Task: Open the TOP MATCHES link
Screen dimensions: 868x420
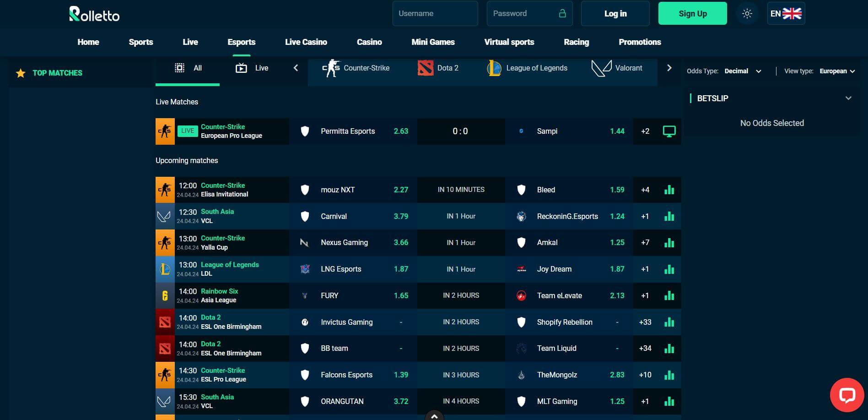Action: pos(57,73)
